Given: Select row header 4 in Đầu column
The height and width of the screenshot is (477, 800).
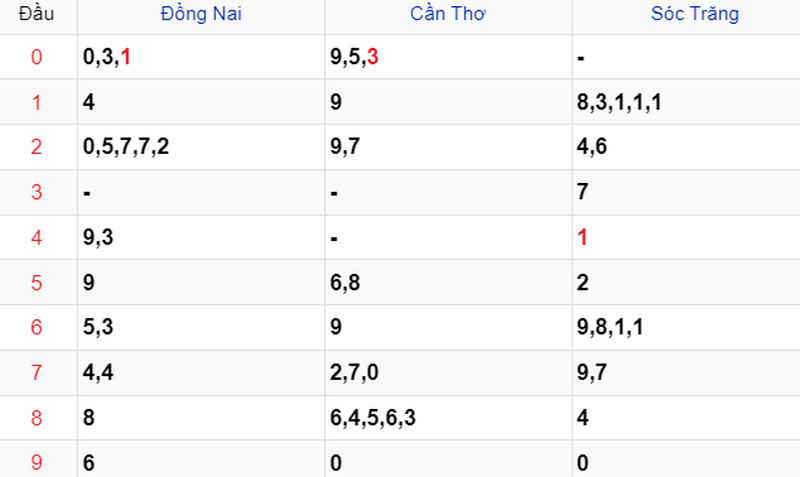Looking at the screenshot, I should (36, 237).
